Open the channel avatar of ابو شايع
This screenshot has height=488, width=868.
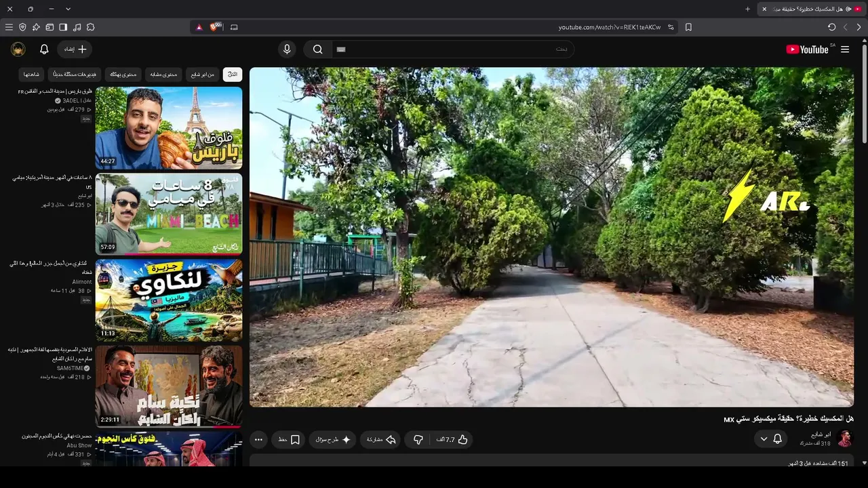(844, 439)
